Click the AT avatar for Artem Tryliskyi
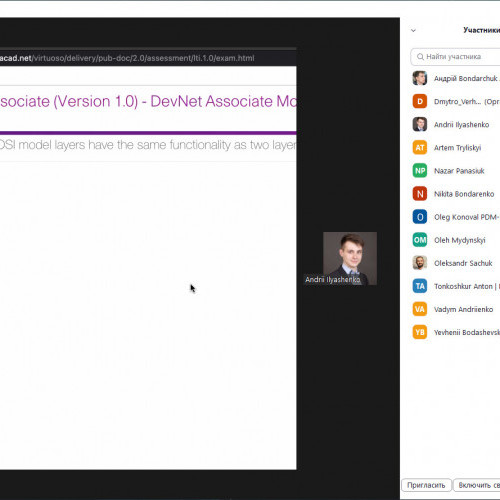500x500 pixels. 420,147
